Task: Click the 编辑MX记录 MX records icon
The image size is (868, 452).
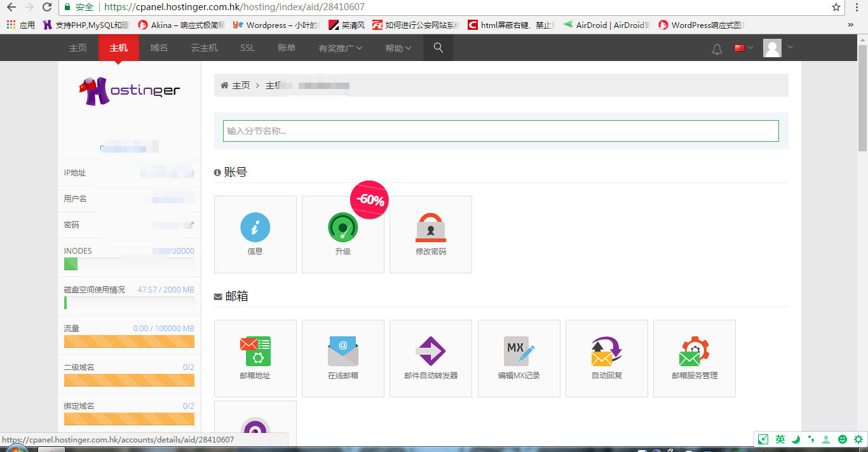Action: [519, 358]
